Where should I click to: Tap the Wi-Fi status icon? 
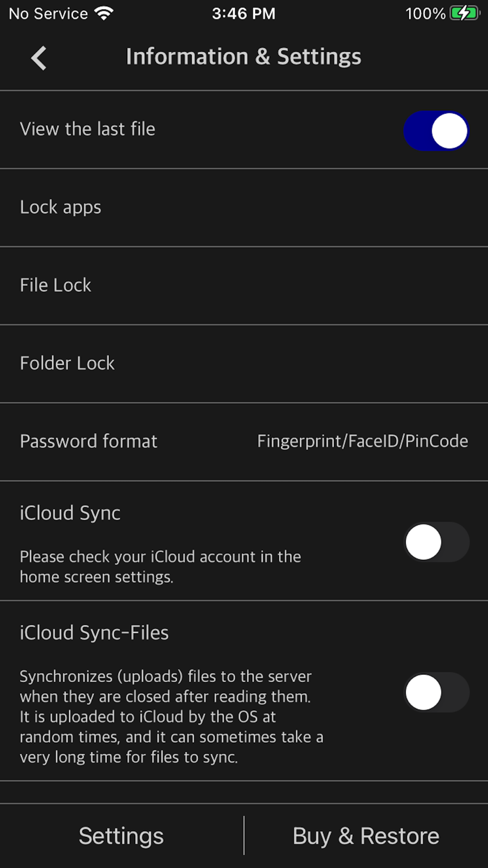(103, 13)
